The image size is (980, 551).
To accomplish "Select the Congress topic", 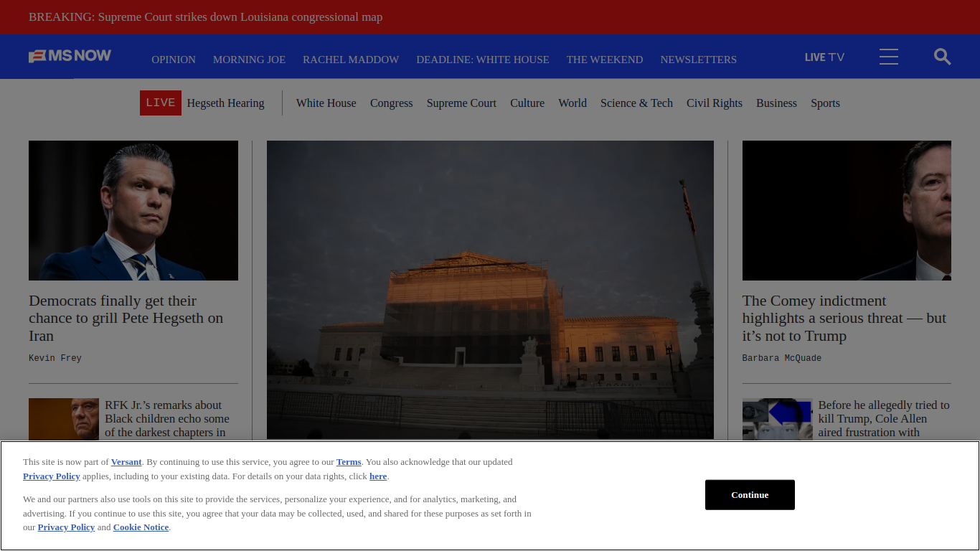I will click(392, 103).
